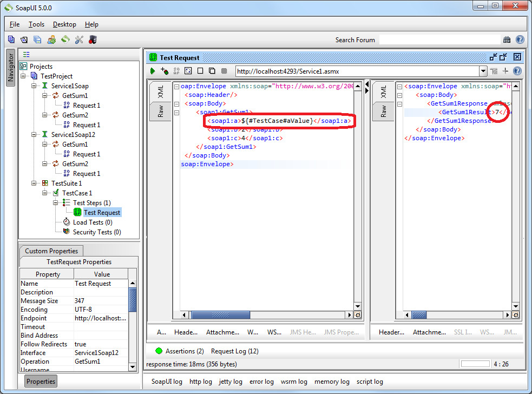The image size is (532, 394).
Task: Show the http log
Action: pyautogui.click(x=201, y=382)
